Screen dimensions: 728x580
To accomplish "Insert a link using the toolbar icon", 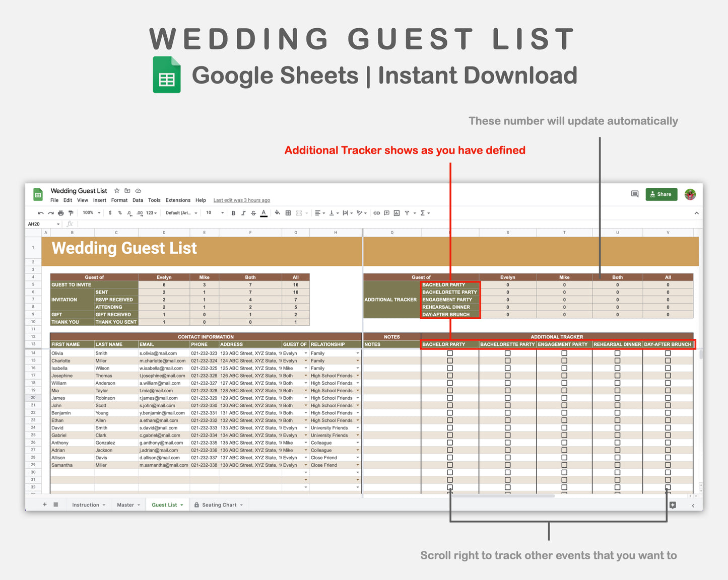I will [x=376, y=212].
